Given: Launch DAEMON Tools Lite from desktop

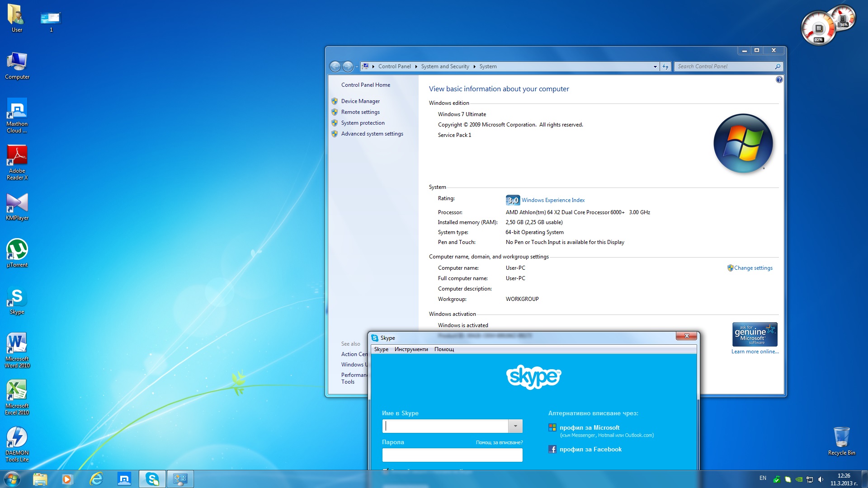Looking at the screenshot, I should (17, 444).
